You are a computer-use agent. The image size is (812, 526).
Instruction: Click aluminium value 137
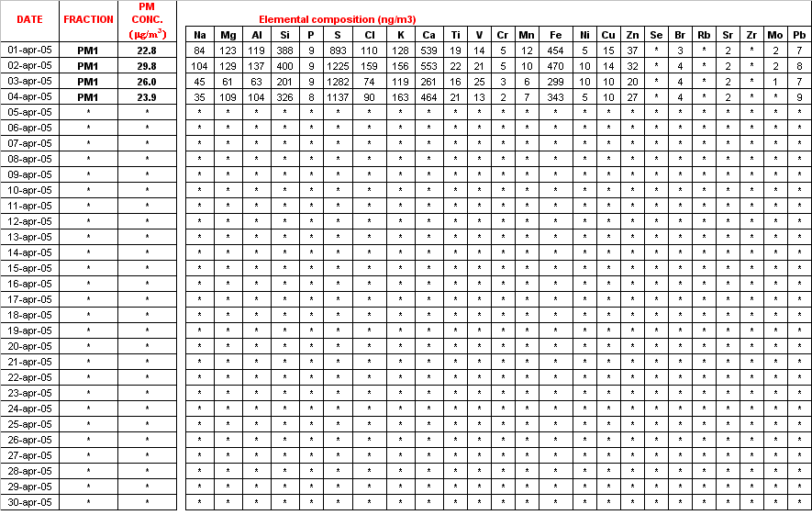click(x=256, y=66)
